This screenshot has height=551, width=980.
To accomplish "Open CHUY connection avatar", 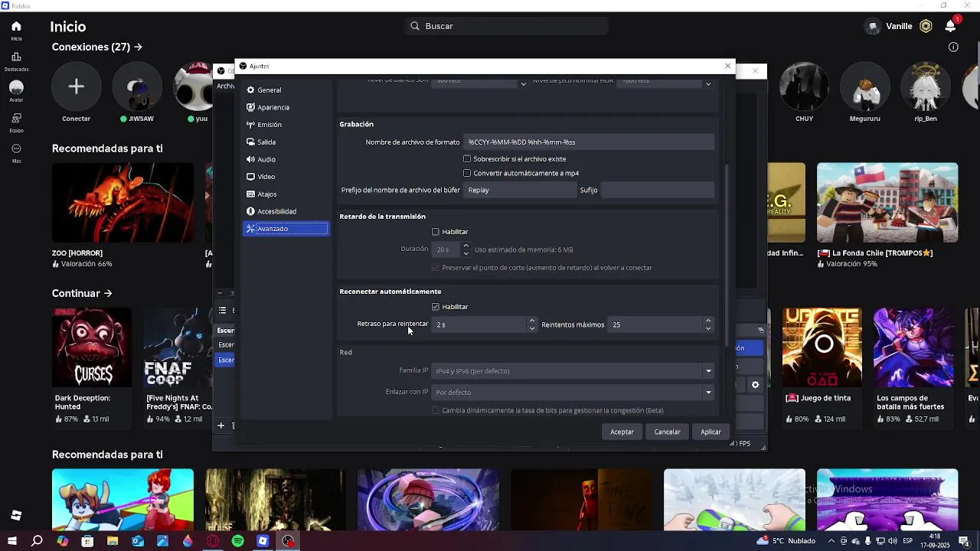I will click(x=804, y=86).
